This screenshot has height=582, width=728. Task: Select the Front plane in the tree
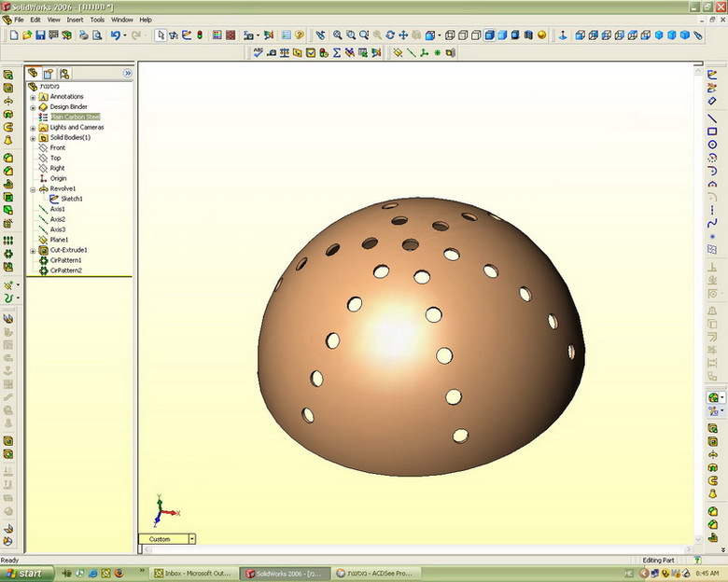pyautogui.click(x=57, y=147)
